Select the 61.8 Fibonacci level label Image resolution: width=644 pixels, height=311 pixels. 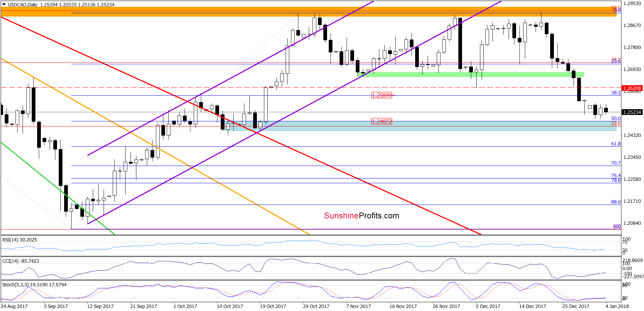click(x=616, y=144)
